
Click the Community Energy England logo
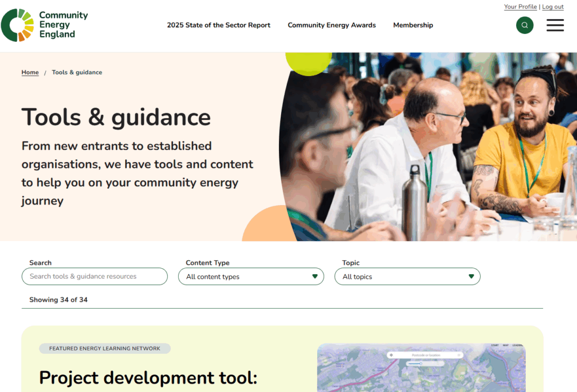pyautogui.click(x=45, y=25)
